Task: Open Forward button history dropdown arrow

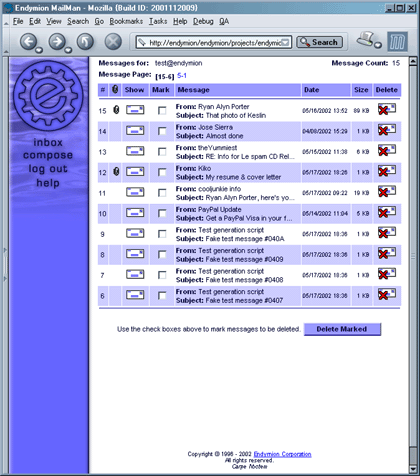Action: 68,50
